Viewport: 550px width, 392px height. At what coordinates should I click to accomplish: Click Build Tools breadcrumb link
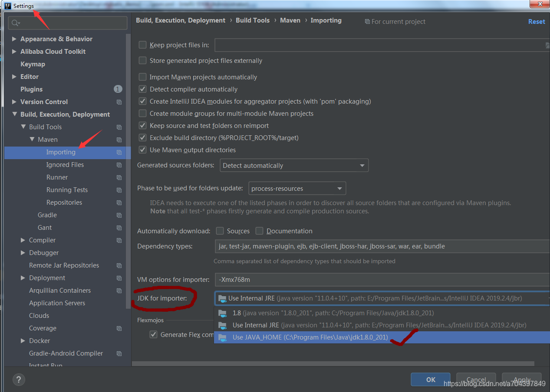coord(253,20)
